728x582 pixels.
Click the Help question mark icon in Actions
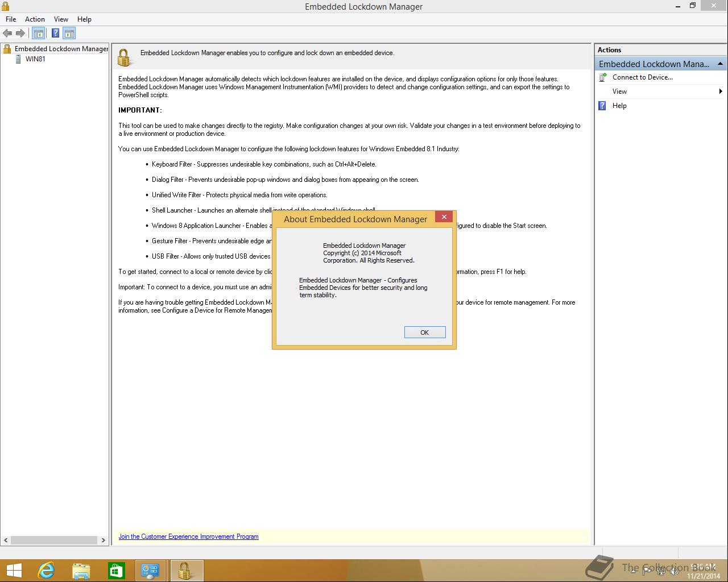(603, 106)
